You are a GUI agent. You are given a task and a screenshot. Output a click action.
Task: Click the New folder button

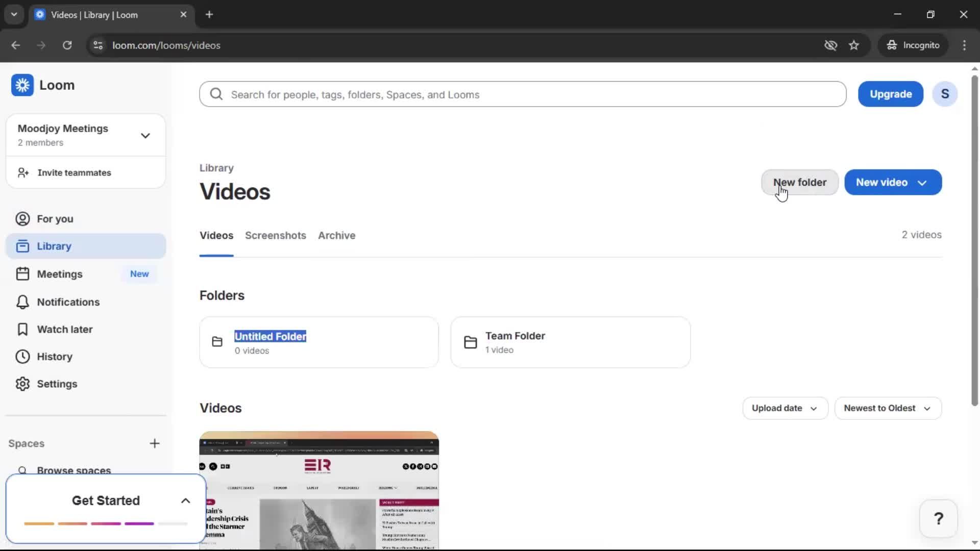pos(799,182)
